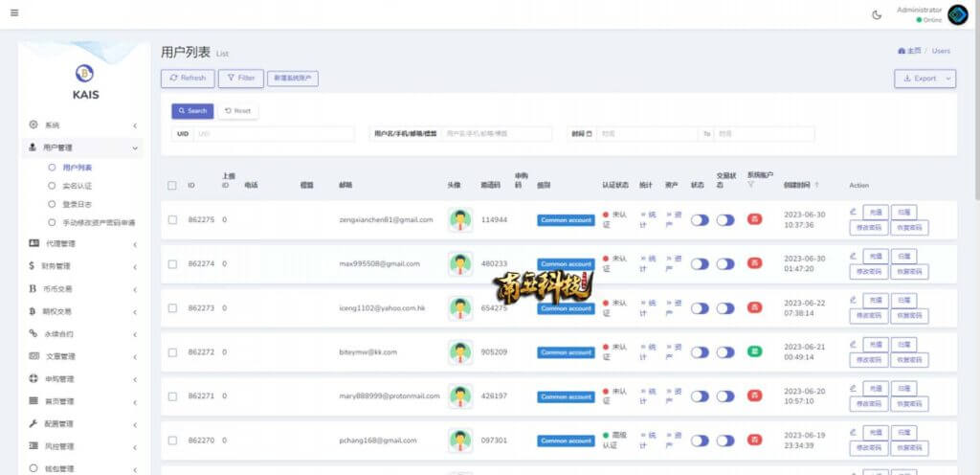Toggle the status switch for user 862270
The height and width of the screenshot is (475, 980).
700,441
